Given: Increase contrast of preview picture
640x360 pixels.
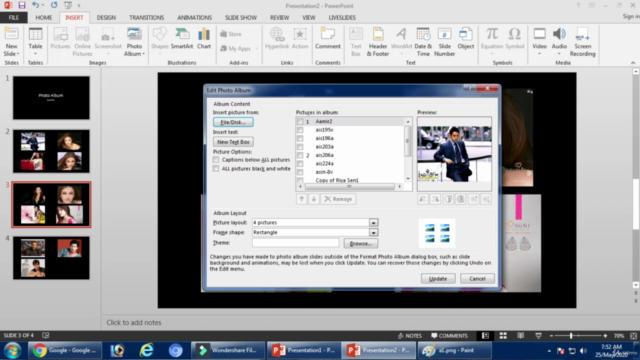Looking at the screenshot, I should [x=448, y=199].
